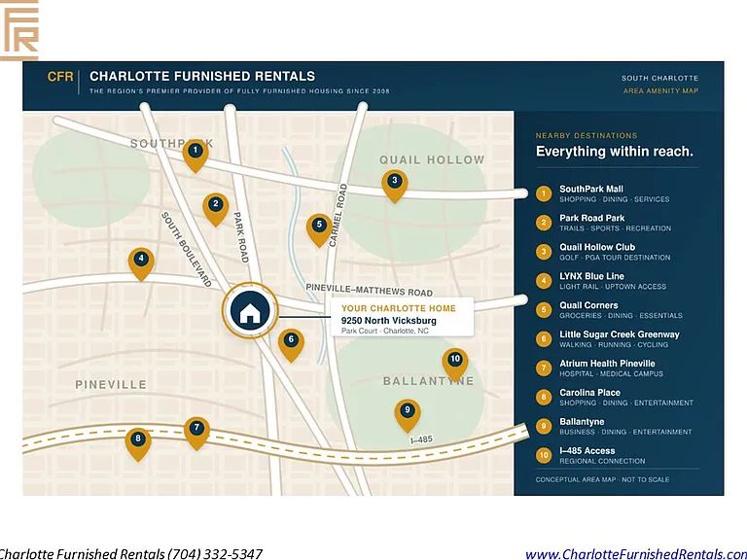Select map pin 4 for LYNX Blue Line

click(x=141, y=263)
